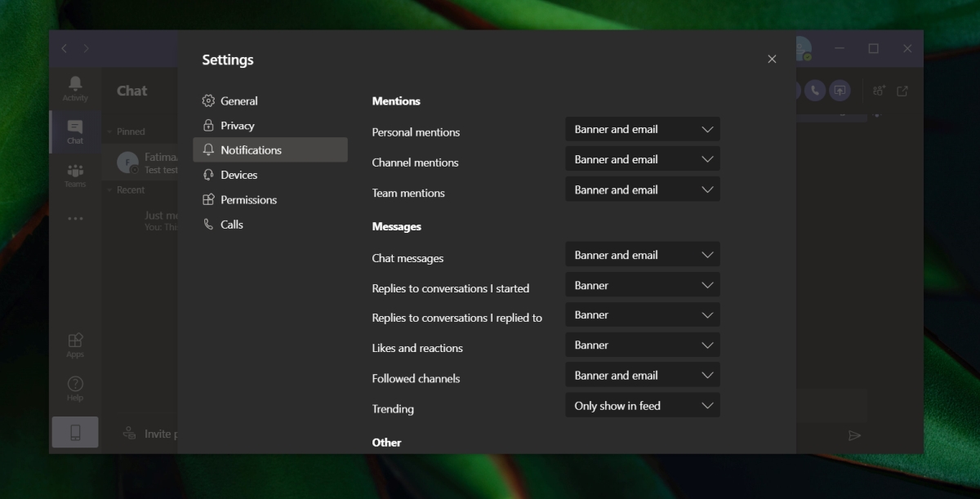Open the General settings tab
The width and height of the screenshot is (980, 499).
pos(238,100)
